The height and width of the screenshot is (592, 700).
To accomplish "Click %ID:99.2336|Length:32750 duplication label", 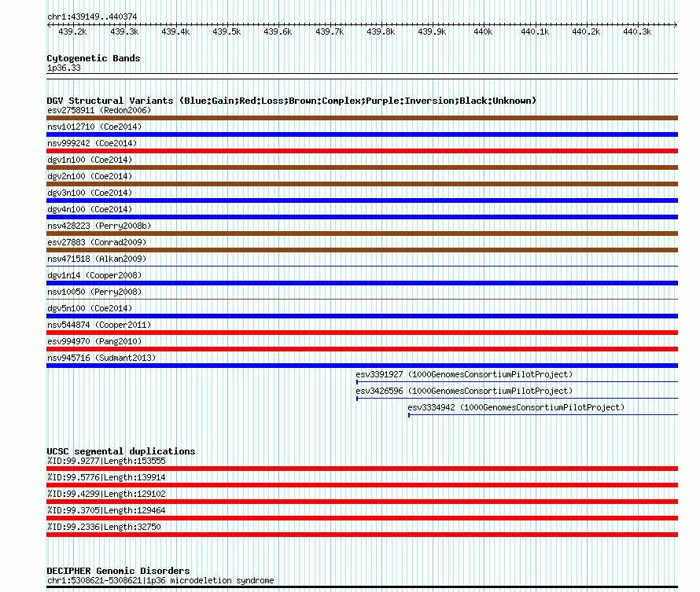I will [x=104, y=527].
